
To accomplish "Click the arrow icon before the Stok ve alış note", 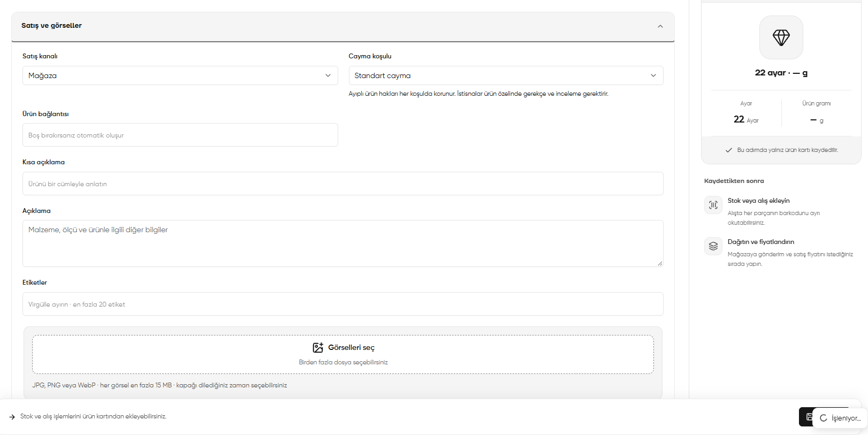I will (12, 417).
